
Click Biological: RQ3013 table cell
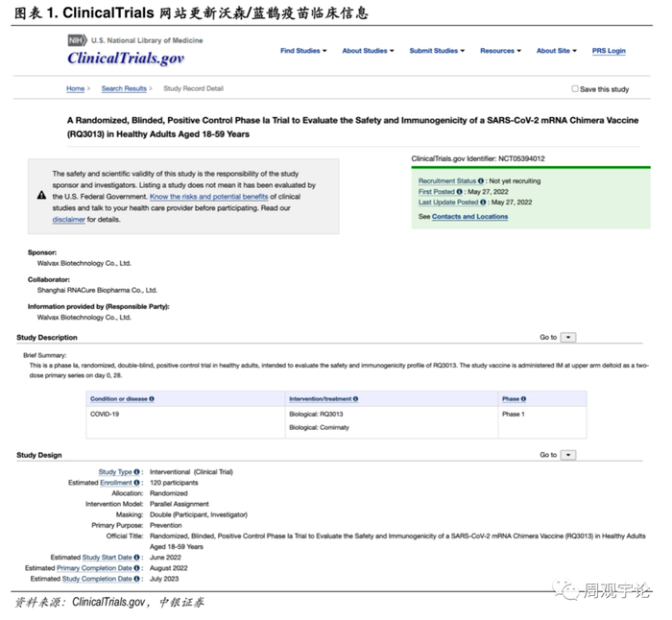(316, 414)
